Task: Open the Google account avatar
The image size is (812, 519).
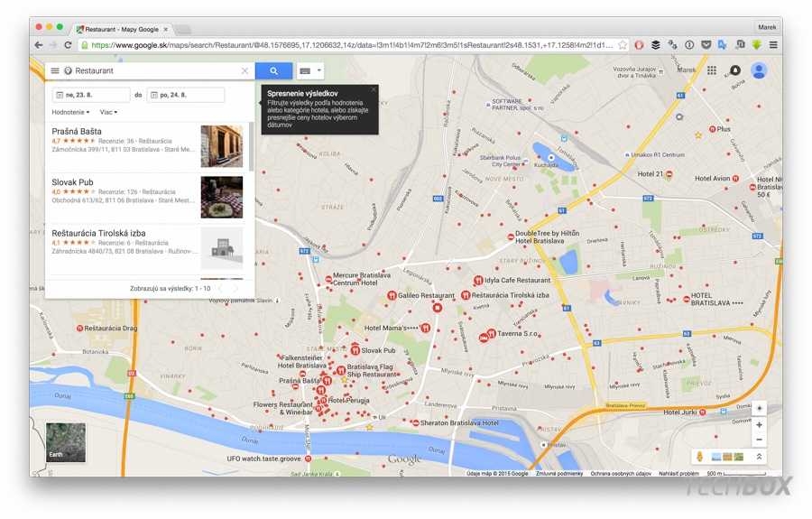Action: point(759,70)
